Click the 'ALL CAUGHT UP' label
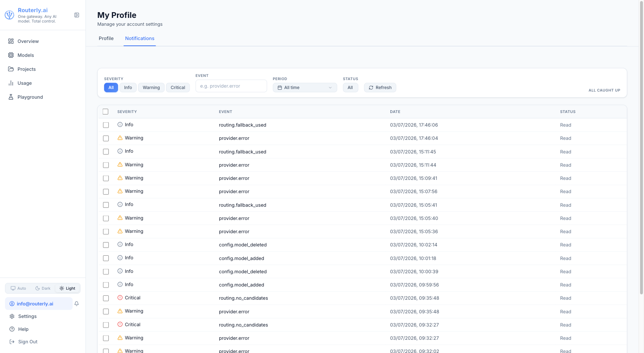The image size is (644, 353). point(604,90)
